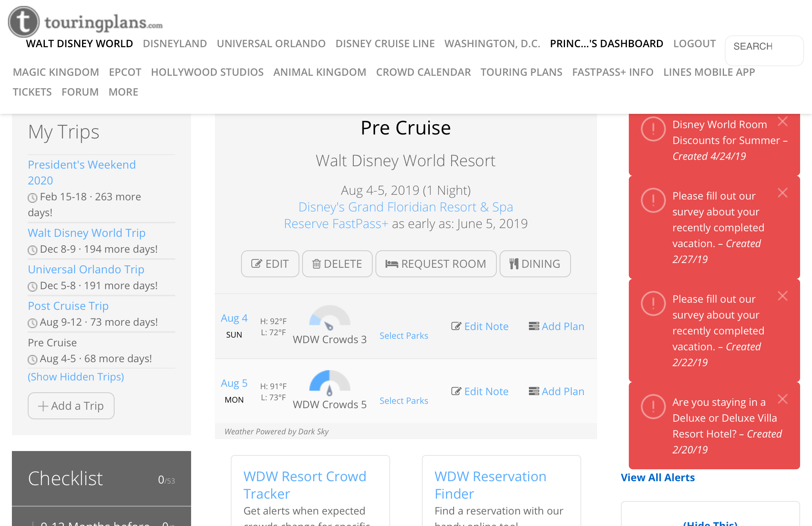Image resolution: width=812 pixels, height=526 pixels.
Task: Close the survey alert created 2/22/19
Action: (782, 296)
